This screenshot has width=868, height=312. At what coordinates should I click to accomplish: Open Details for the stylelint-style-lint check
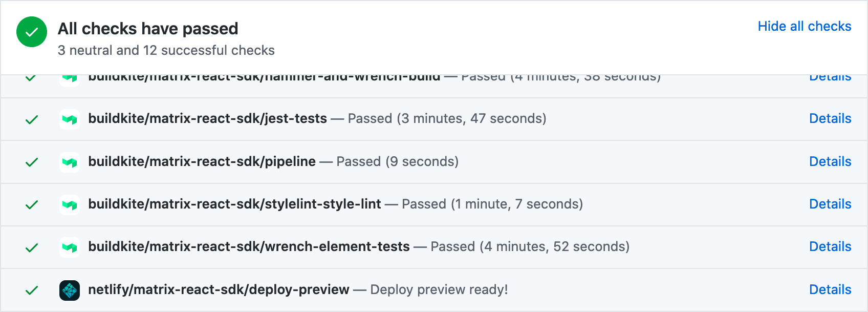pyautogui.click(x=830, y=204)
